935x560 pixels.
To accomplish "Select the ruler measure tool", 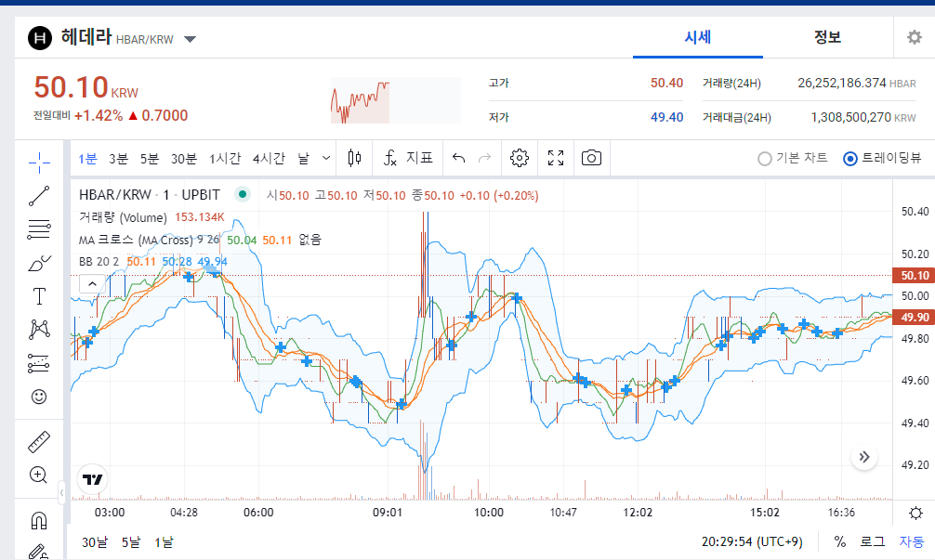I will coord(39,442).
